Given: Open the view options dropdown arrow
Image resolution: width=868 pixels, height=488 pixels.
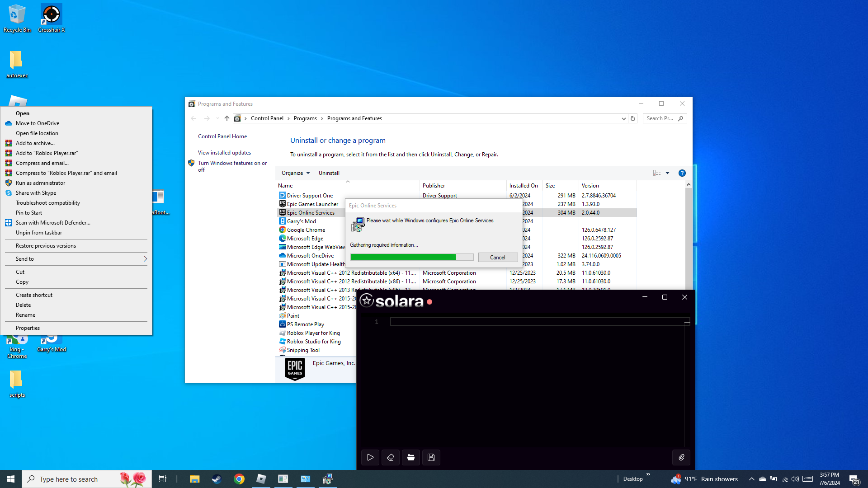Looking at the screenshot, I should point(667,173).
